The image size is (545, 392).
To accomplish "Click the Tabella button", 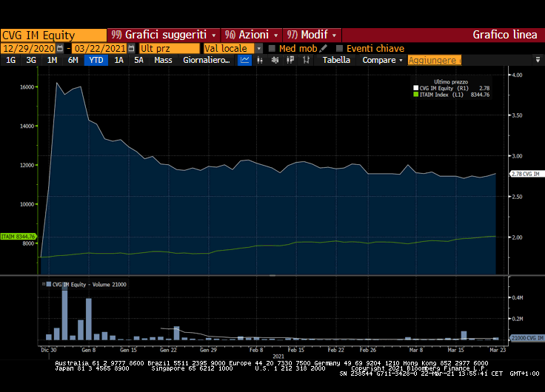I will (x=336, y=60).
